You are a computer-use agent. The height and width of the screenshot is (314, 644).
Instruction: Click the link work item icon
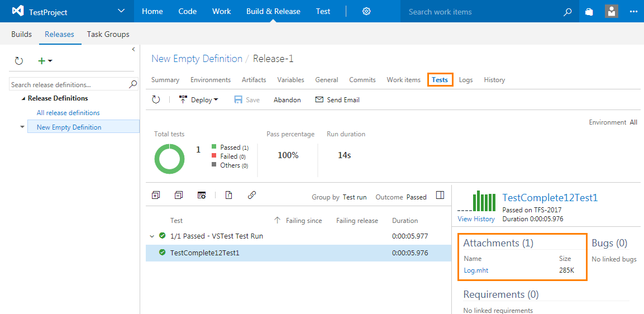point(252,195)
